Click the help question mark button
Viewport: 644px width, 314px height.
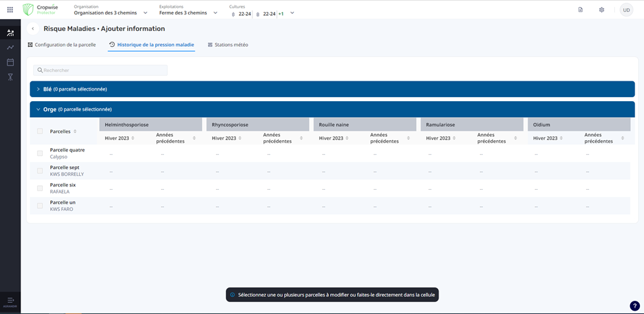coord(635,305)
